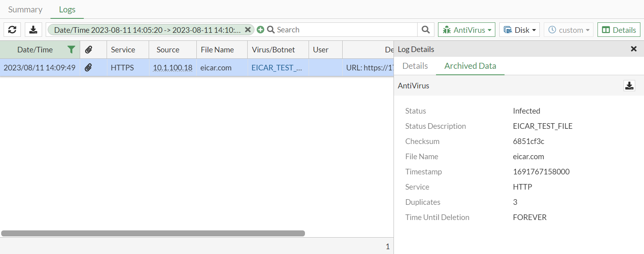Add a new filter with the plus icon
The height and width of the screenshot is (254, 644).
point(260,30)
